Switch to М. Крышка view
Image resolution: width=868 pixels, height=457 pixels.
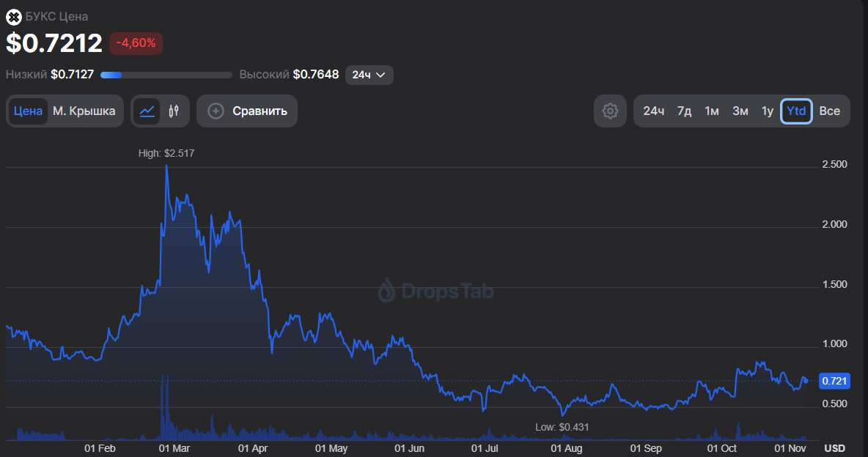[84, 111]
